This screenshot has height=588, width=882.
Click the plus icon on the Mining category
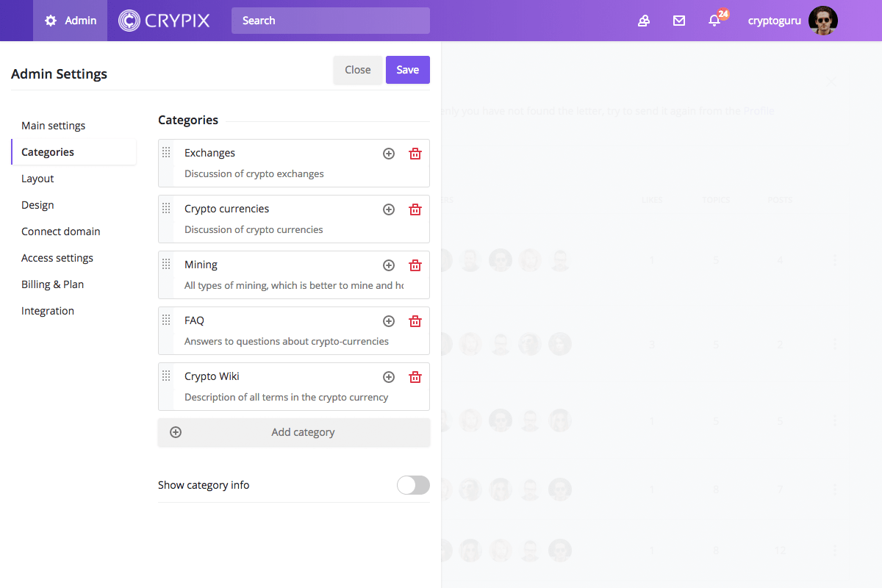tap(389, 265)
